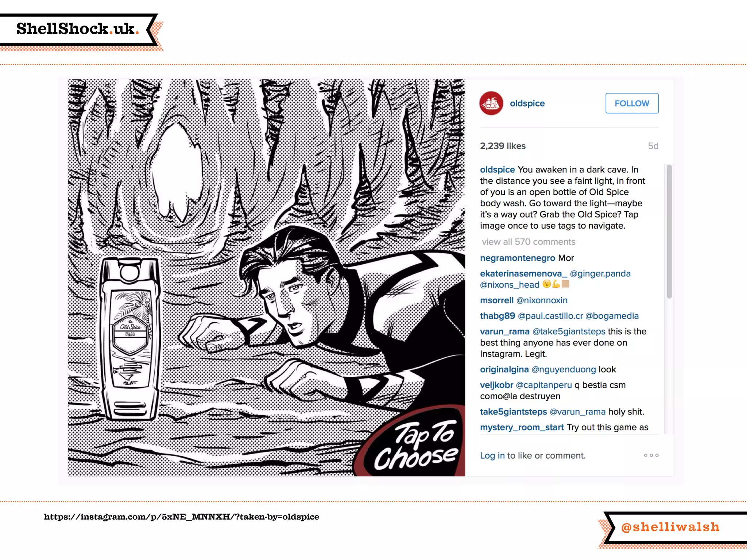Click Log in to like or comment

click(492, 456)
